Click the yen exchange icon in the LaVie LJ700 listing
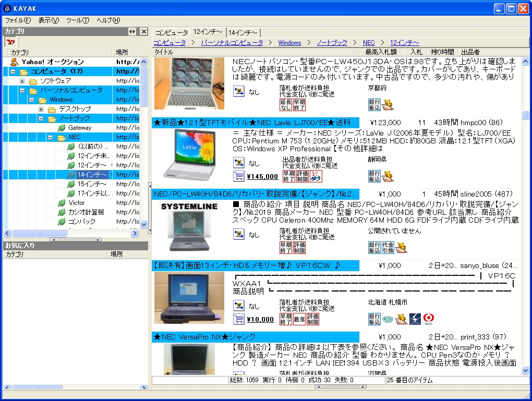Viewport: 532px width, 401px height. [239, 163]
